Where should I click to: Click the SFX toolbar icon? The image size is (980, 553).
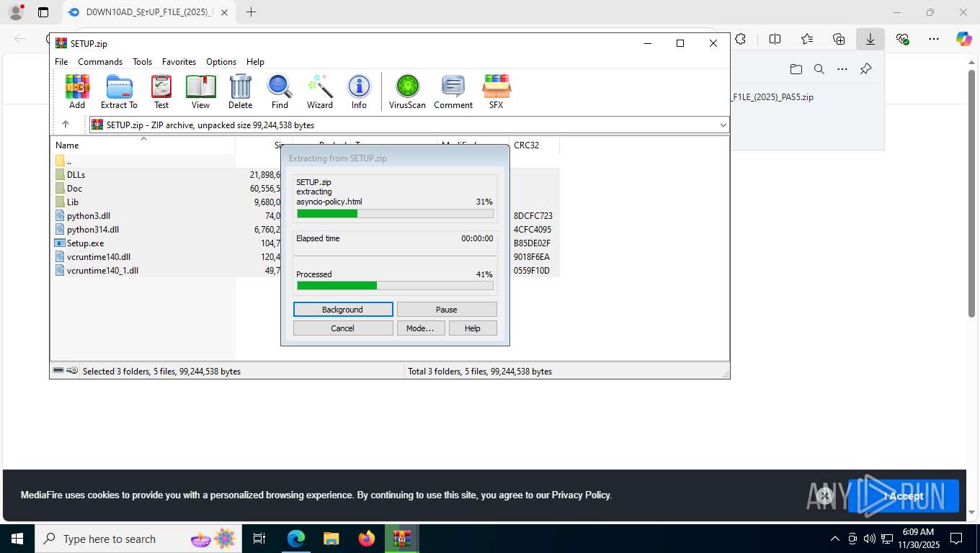pos(496,91)
